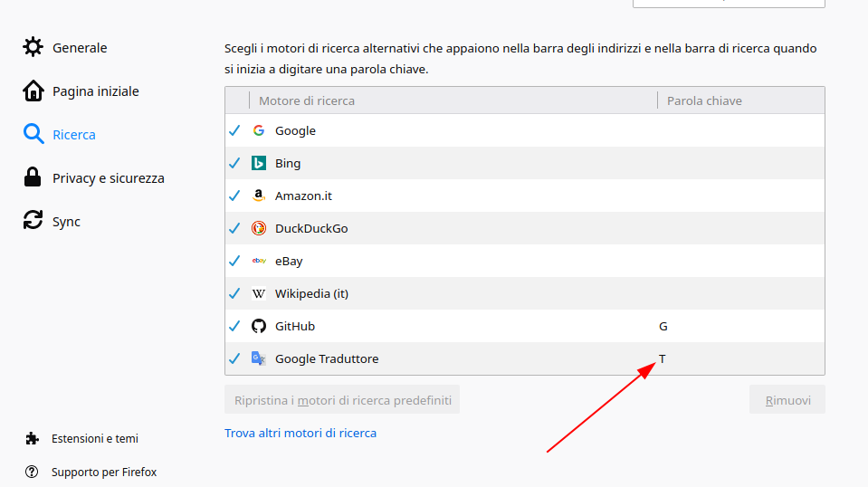
Task: Click the DuckDuckGo logo icon
Action: tap(259, 228)
